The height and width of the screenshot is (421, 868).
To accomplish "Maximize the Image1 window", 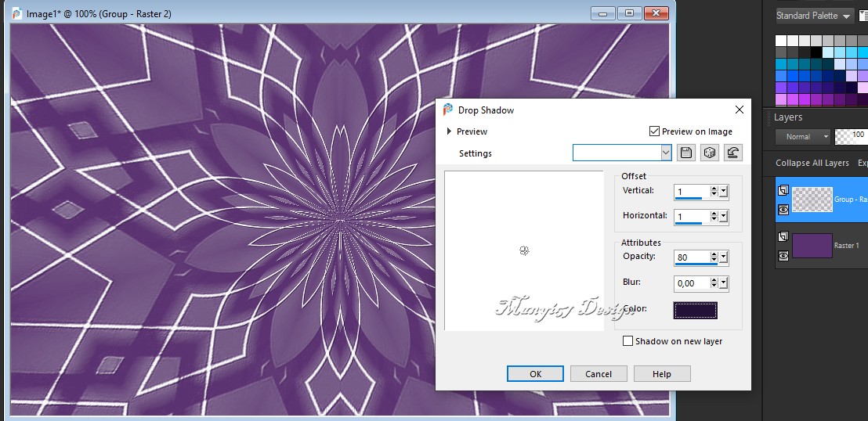I will 629,13.
